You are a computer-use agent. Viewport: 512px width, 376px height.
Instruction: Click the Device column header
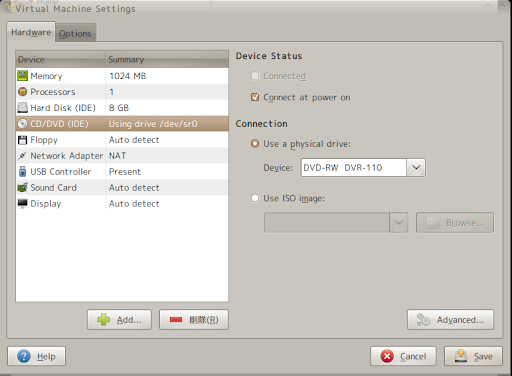pyautogui.click(x=61, y=59)
